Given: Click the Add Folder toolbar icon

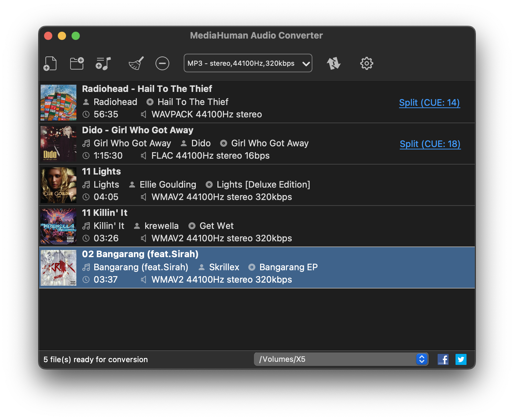Looking at the screenshot, I should click(x=77, y=63).
